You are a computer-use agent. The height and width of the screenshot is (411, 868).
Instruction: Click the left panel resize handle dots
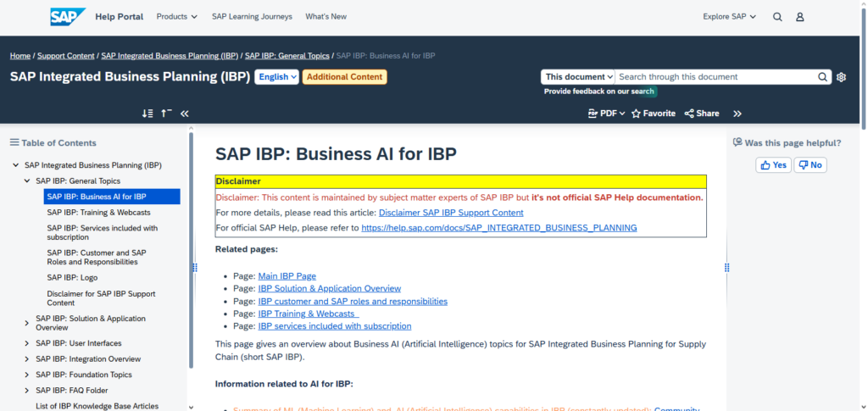[x=195, y=268]
